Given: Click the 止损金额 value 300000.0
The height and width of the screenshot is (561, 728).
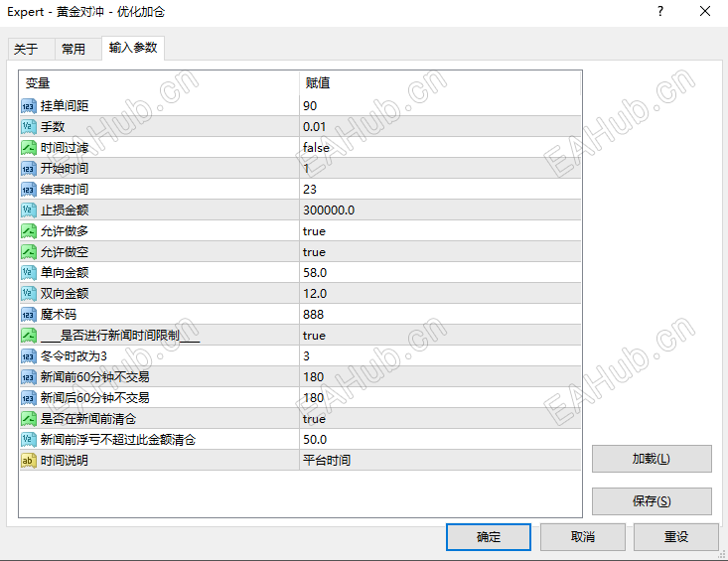Looking at the screenshot, I should coord(329,210).
